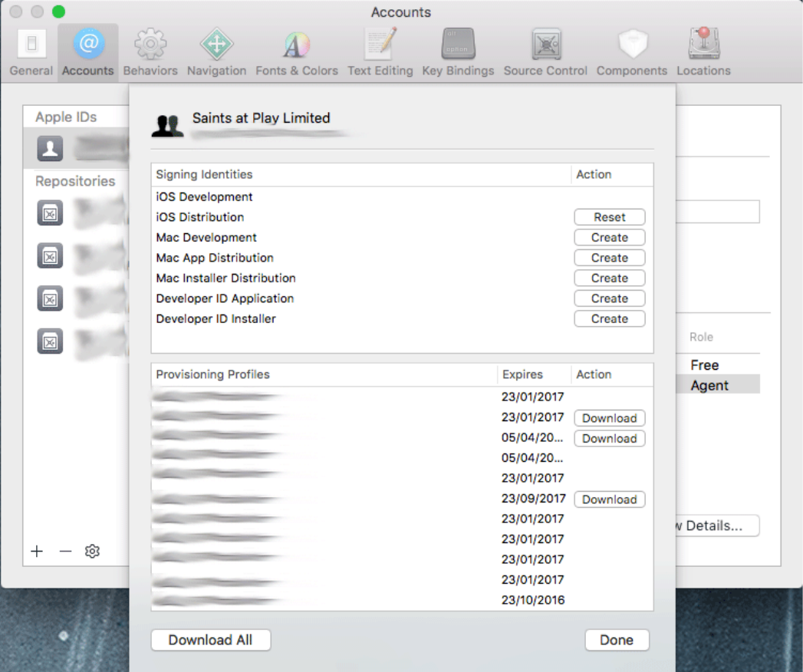Open Key Bindings preferences icon
Viewport: 803px width, 672px height.
pyautogui.click(x=459, y=44)
